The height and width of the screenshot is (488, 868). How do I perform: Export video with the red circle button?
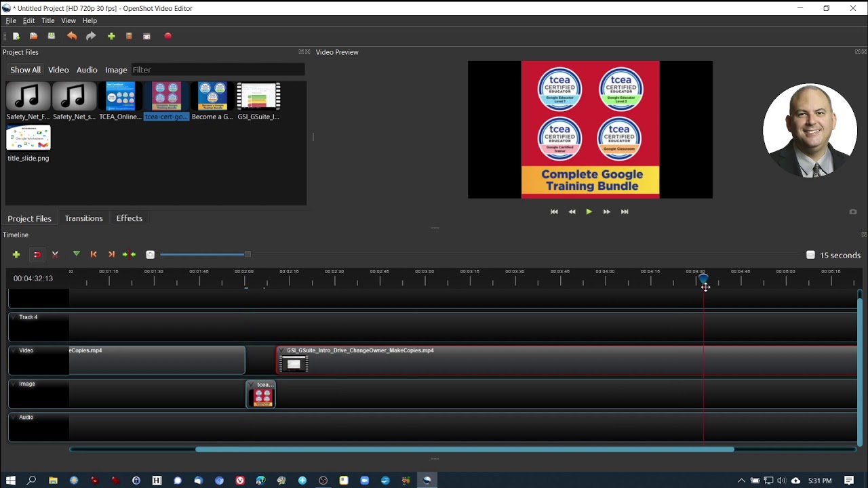coord(168,36)
